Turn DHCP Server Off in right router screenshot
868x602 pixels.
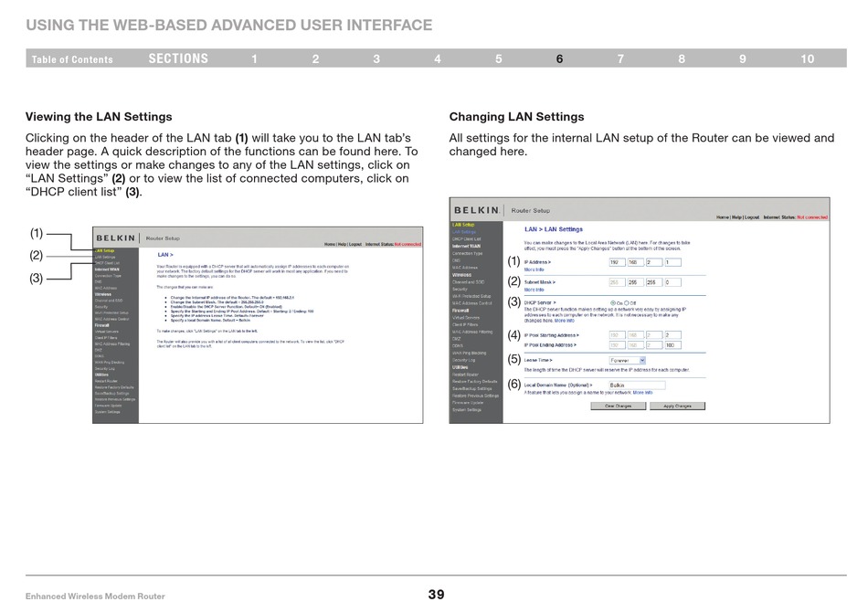pos(627,303)
